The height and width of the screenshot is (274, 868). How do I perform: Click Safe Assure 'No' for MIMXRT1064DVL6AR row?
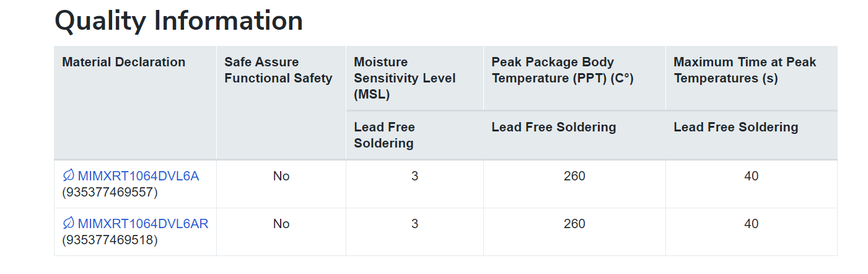pos(281,224)
